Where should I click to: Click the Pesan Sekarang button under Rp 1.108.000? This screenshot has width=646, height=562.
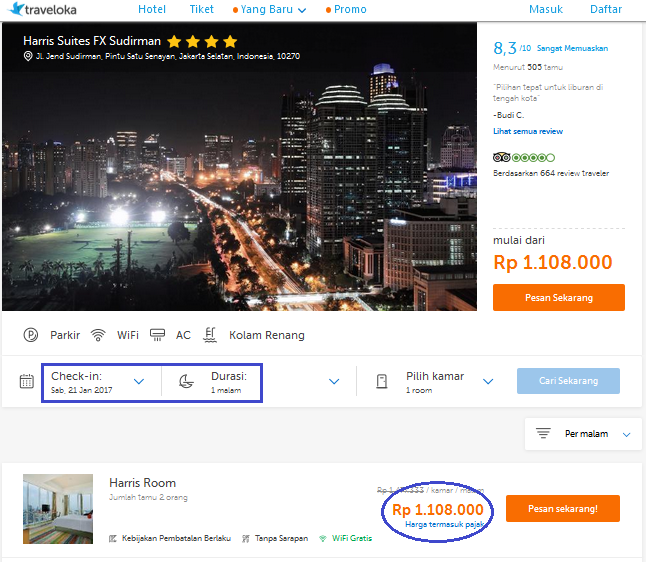(559, 297)
